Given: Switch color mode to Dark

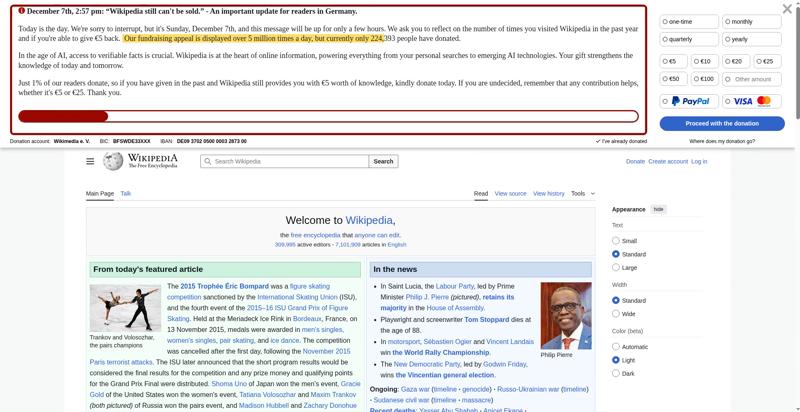Looking at the screenshot, I should coord(616,373).
